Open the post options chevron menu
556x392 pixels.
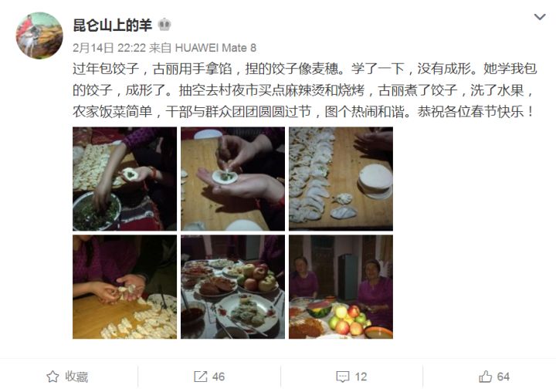click(539, 17)
